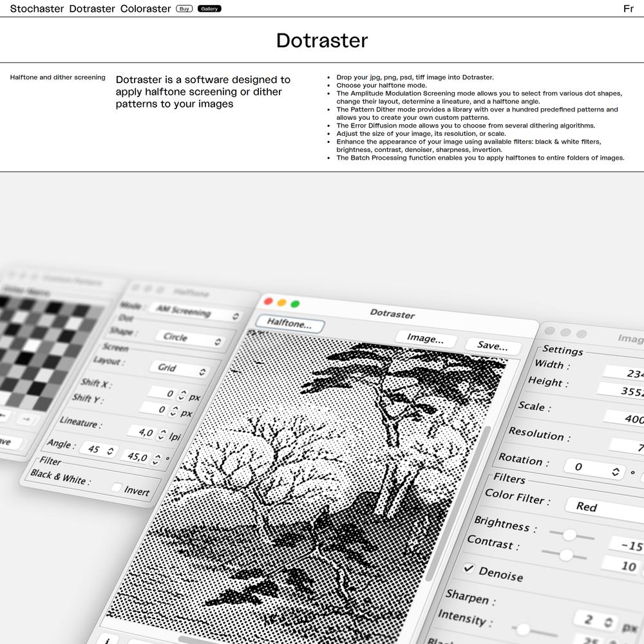Screen dimensions: 644x644
Task: Click the Angle 45,0 degree stepper arrows
Action: [x=156, y=459]
